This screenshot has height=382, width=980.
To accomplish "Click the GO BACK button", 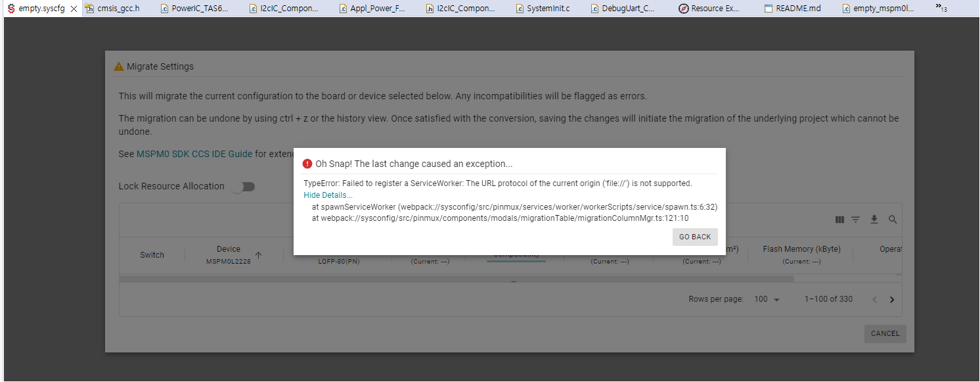I will tap(695, 237).
